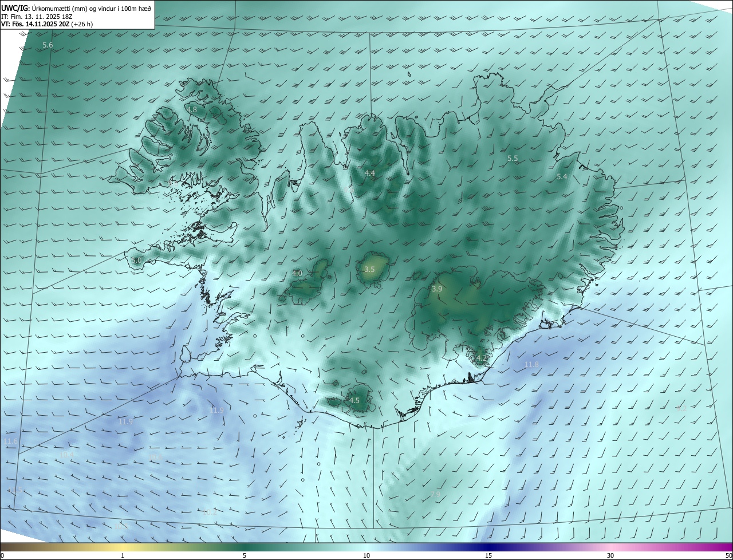Click the 50 tick on the color scale
Screen dimensions: 733x560
[729, 555]
